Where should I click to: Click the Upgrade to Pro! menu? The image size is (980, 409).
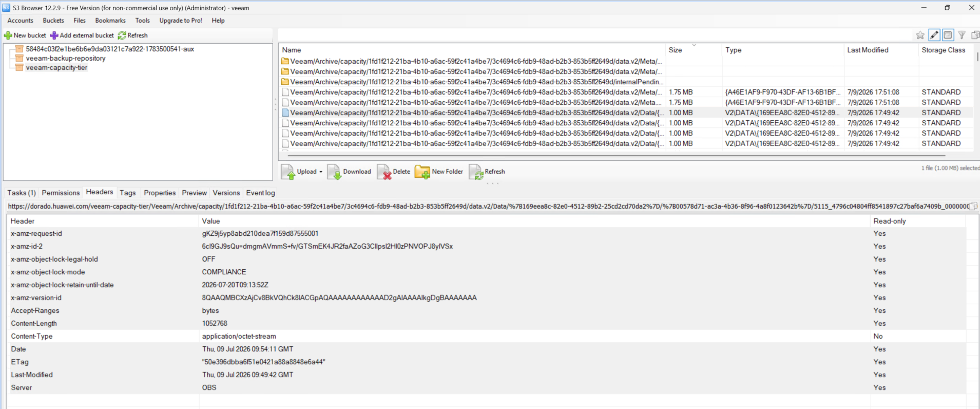tap(181, 21)
